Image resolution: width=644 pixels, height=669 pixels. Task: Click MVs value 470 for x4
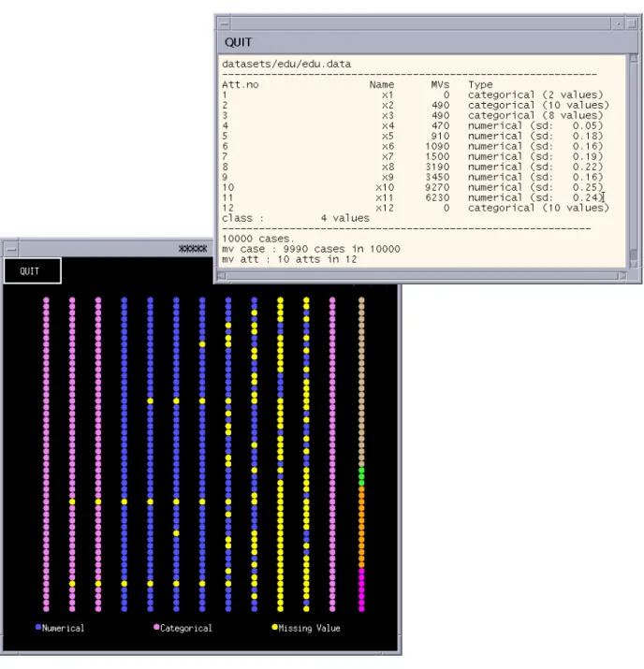click(x=440, y=126)
